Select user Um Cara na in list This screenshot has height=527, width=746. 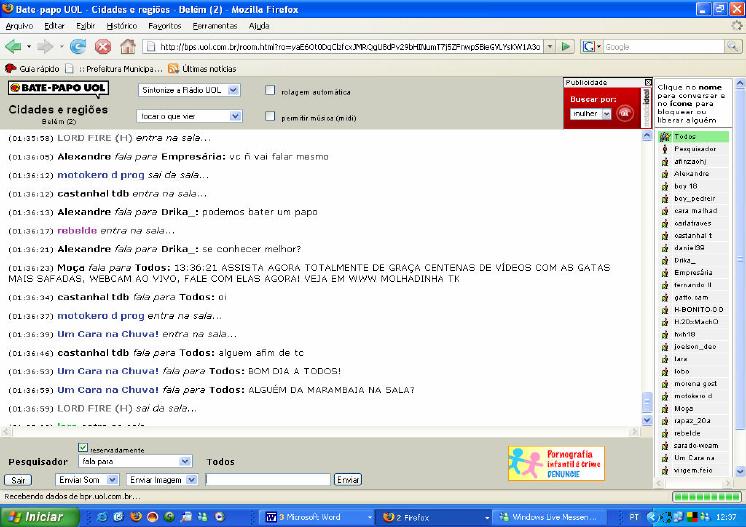tap(693, 458)
